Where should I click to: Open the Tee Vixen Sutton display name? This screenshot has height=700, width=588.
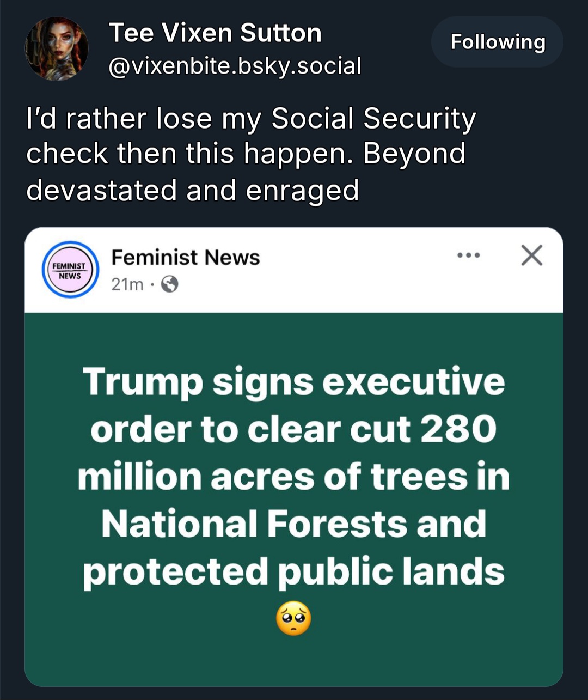click(215, 33)
